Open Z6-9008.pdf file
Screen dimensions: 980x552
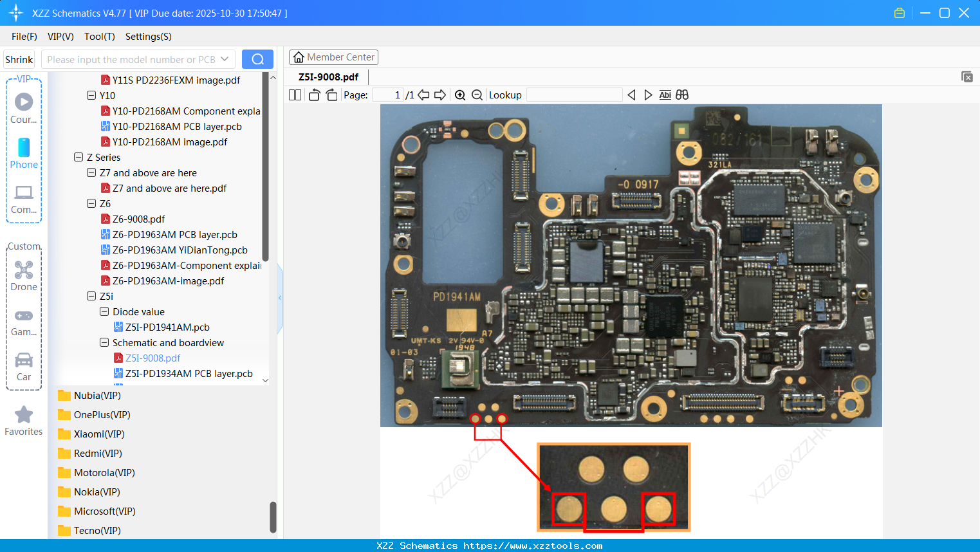click(x=138, y=219)
